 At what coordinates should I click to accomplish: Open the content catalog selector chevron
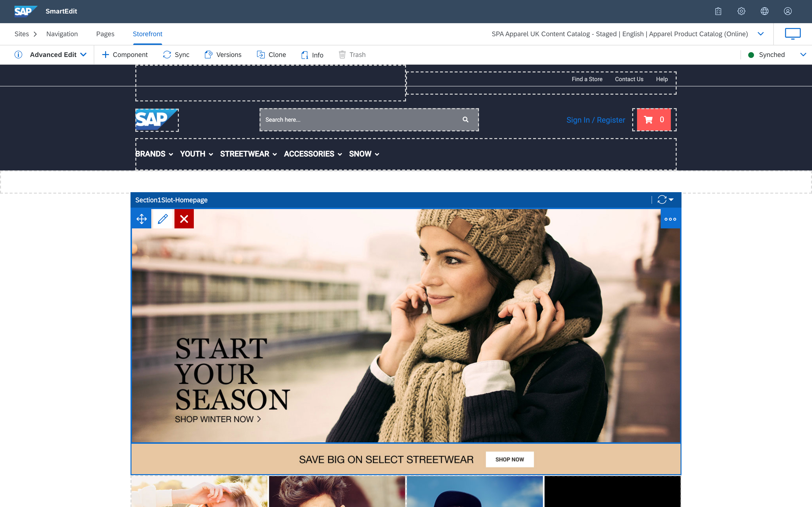pyautogui.click(x=761, y=34)
